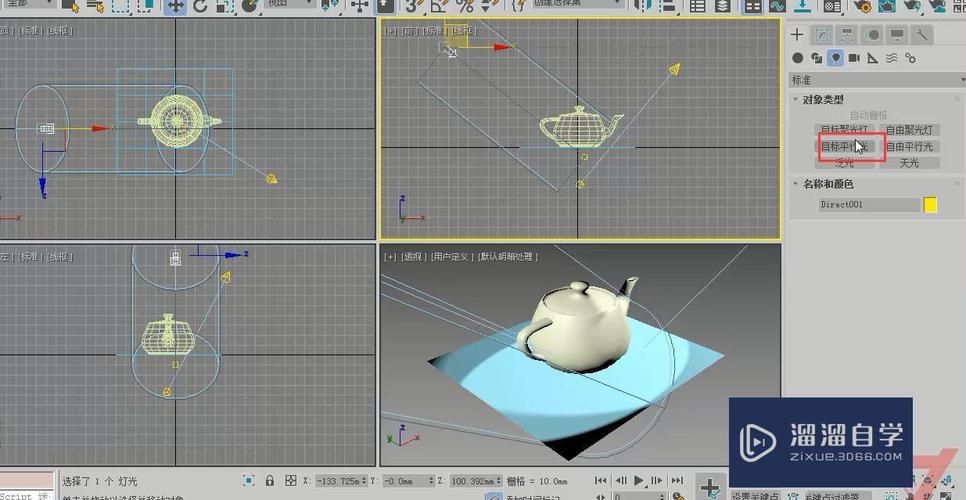The height and width of the screenshot is (500, 966).
Task: Click the Rotate tool in toolbar
Action: pos(200,6)
